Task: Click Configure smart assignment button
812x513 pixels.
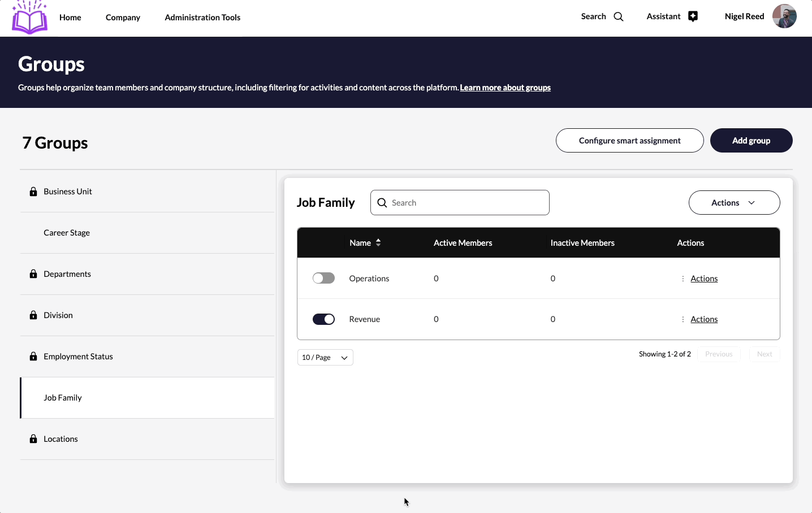Action: [x=629, y=141]
